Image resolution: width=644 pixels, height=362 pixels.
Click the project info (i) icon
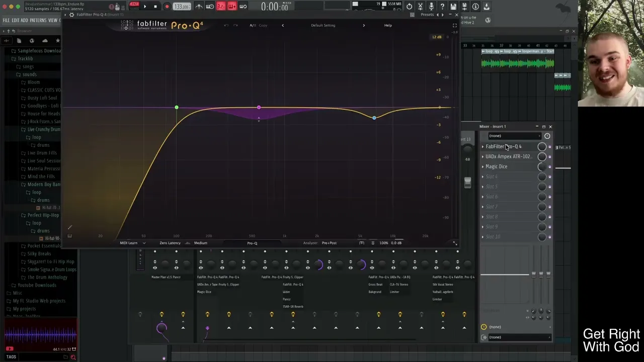point(475,7)
